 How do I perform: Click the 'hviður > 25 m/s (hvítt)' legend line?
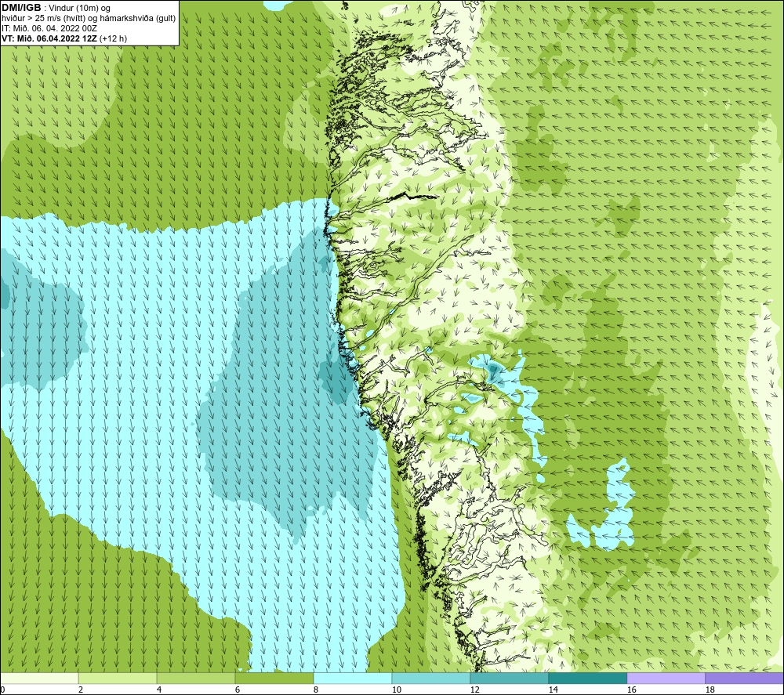click(x=89, y=19)
